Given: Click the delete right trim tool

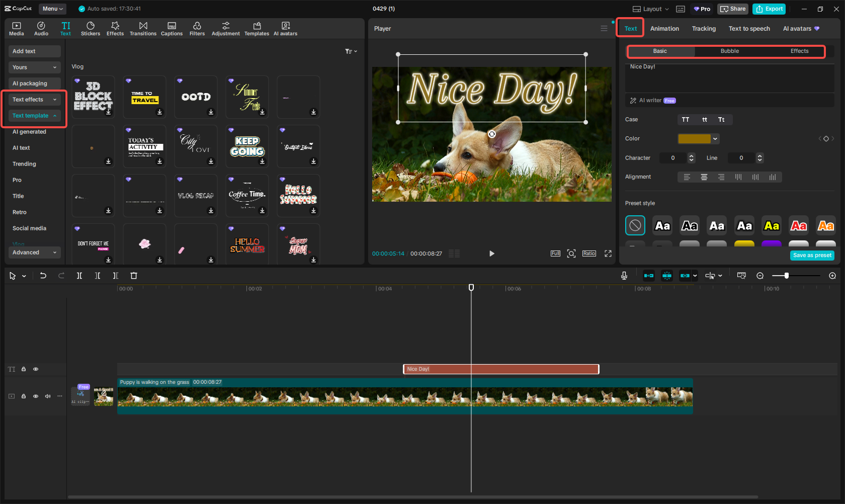Looking at the screenshot, I should pyautogui.click(x=116, y=276).
